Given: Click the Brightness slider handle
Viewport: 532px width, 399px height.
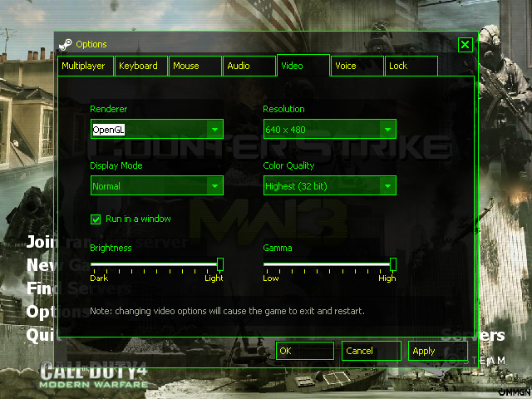Looking at the screenshot, I should click(220, 264).
